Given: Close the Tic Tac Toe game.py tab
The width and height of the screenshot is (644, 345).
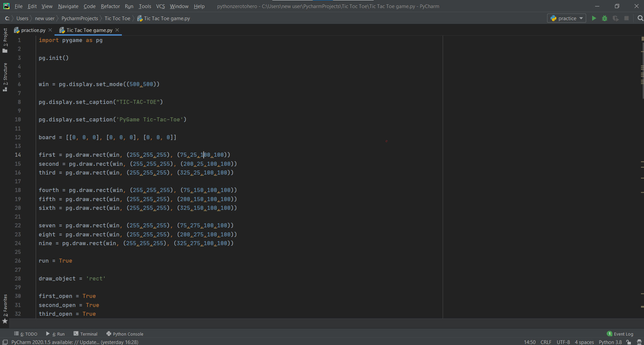Looking at the screenshot, I should coord(117,30).
